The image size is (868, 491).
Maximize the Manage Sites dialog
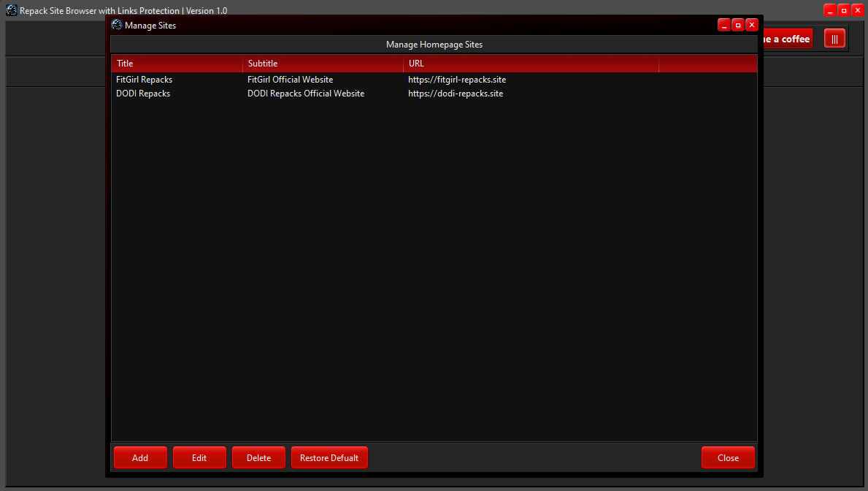[x=738, y=25]
